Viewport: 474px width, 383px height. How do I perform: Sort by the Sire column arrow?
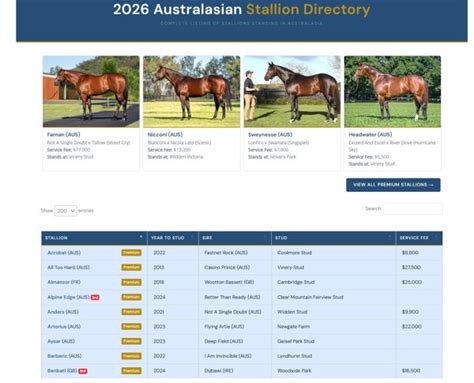click(x=265, y=237)
